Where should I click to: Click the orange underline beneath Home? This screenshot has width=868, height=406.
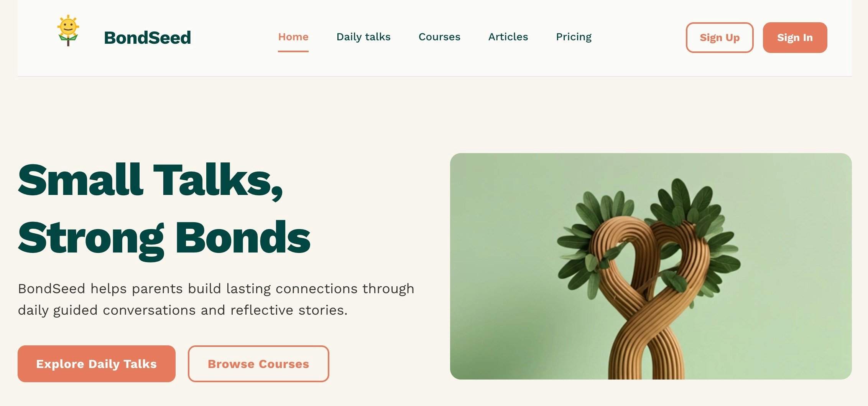(293, 51)
